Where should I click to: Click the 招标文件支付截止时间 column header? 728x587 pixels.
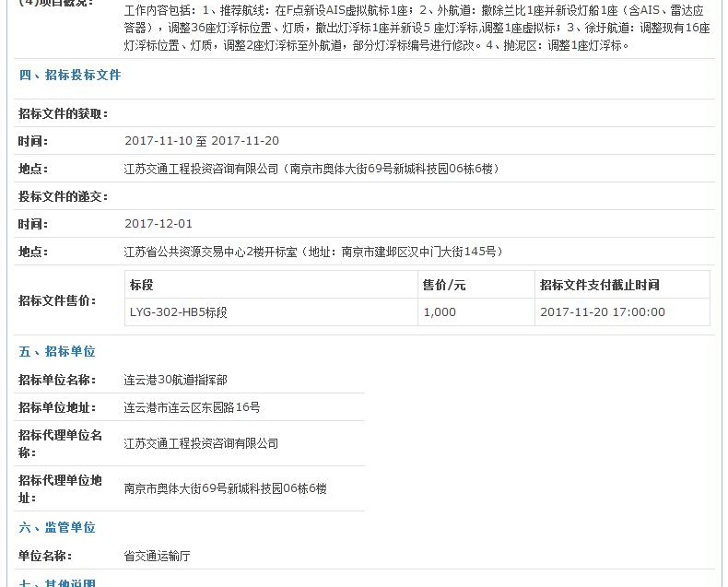[x=599, y=286]
